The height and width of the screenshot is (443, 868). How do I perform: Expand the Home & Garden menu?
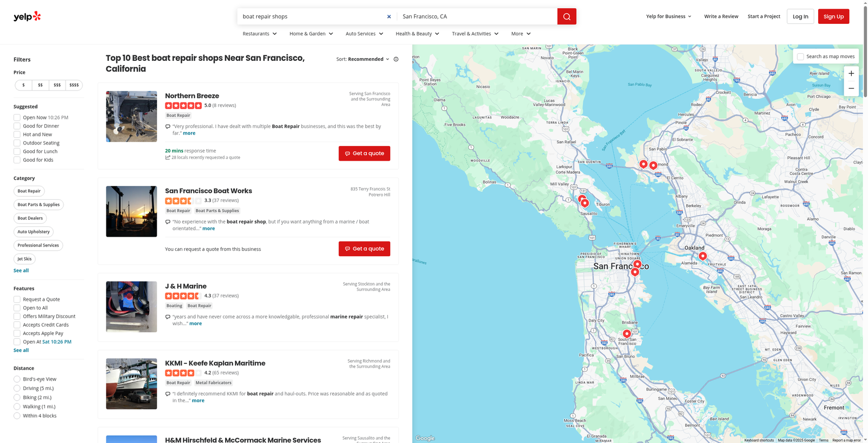tap(311, 34)
